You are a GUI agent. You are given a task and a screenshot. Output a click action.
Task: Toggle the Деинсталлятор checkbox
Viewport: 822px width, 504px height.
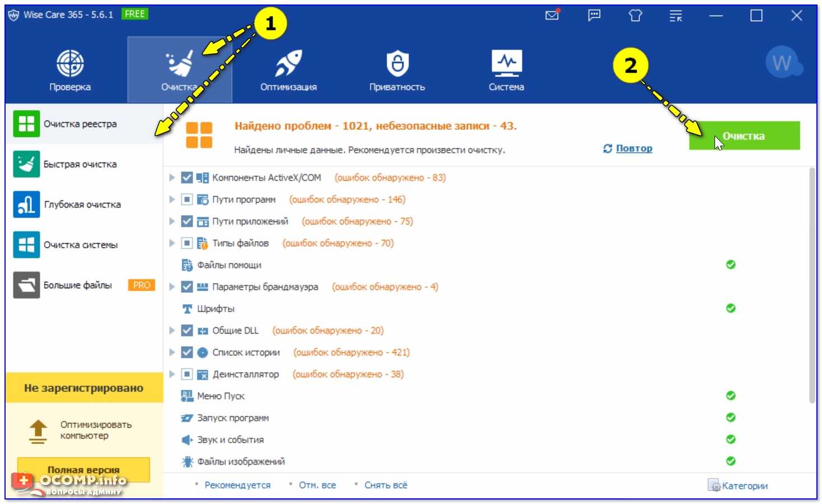(x=187, y=375)
